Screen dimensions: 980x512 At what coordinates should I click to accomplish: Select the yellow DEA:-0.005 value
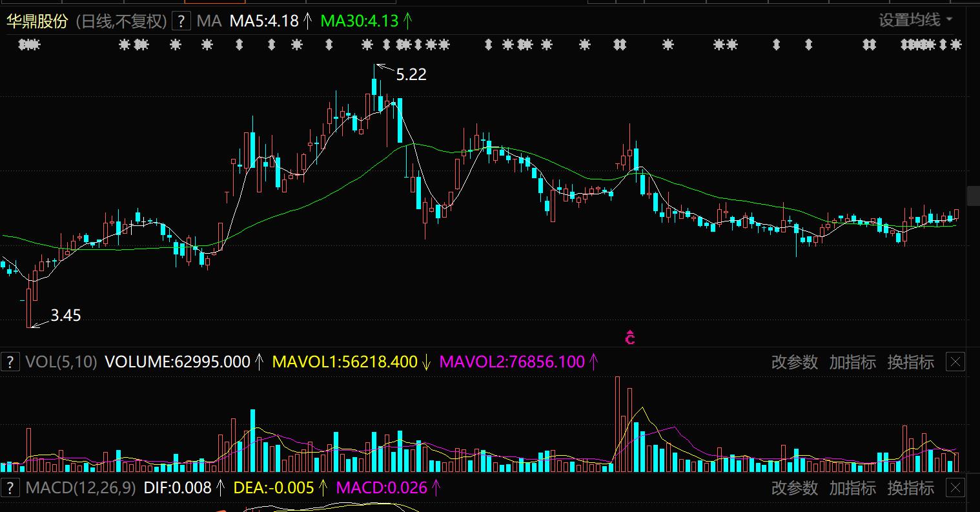tap(274, 487)
